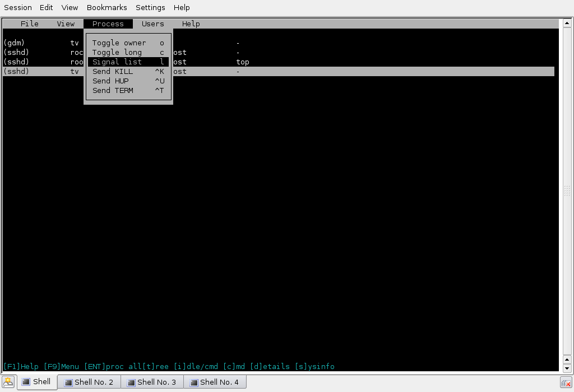
Task: Click the [ENT]proc status bar hint
Action: (x=104, y=366)
